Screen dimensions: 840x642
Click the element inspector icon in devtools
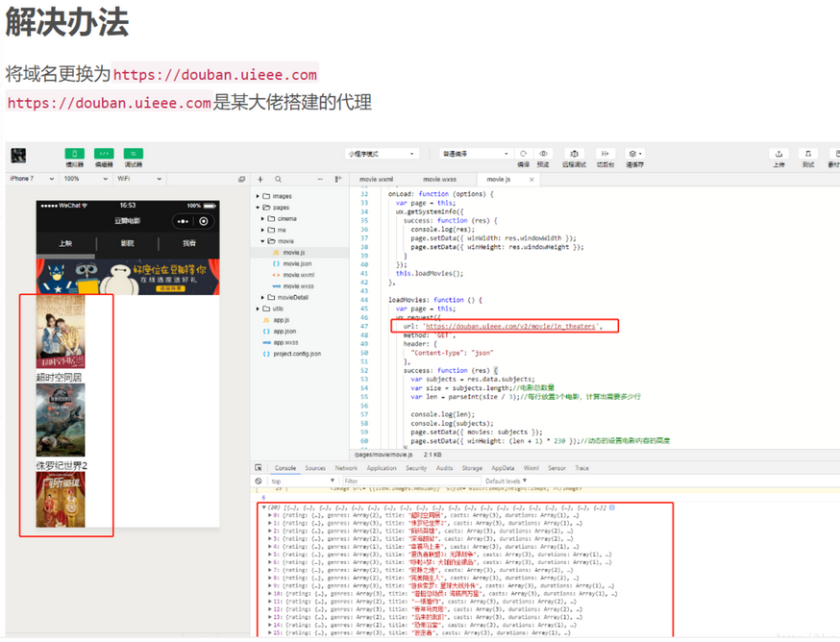[x=259, y=468]
